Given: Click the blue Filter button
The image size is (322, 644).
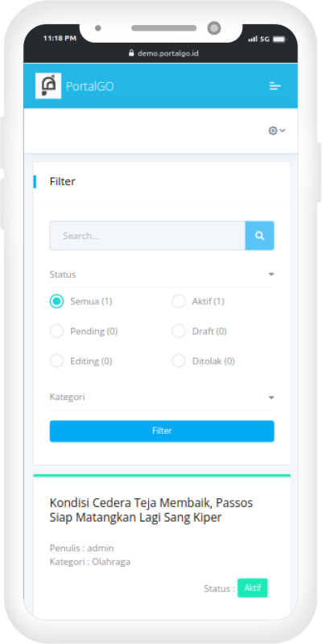Looking at the screenshot, I should [162, 431].
